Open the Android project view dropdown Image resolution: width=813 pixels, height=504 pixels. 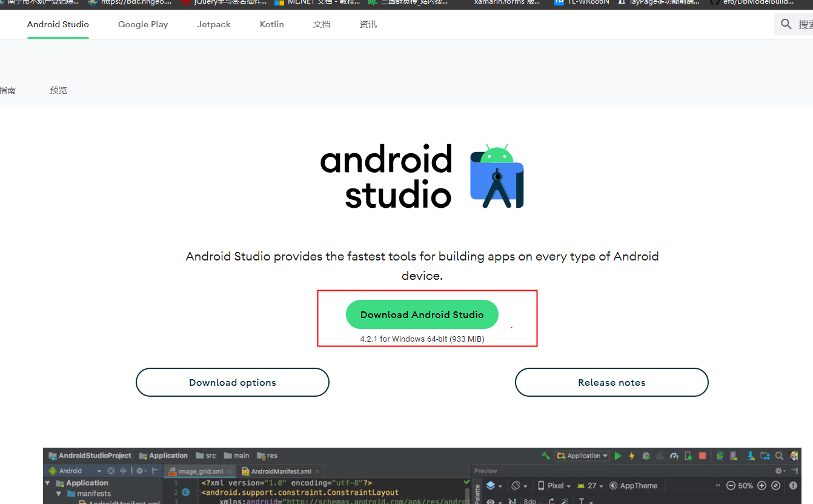75,471
